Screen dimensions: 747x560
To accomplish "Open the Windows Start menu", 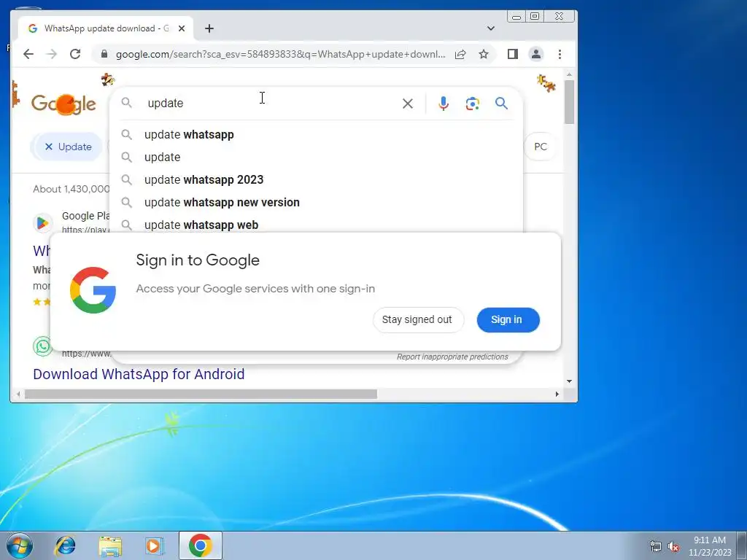I will [20, 545].
